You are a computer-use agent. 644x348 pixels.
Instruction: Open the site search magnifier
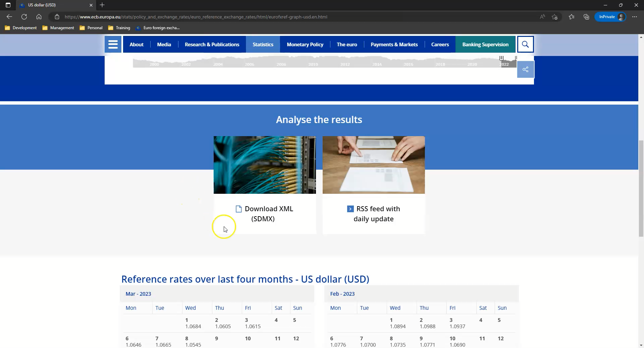(525, 44)
